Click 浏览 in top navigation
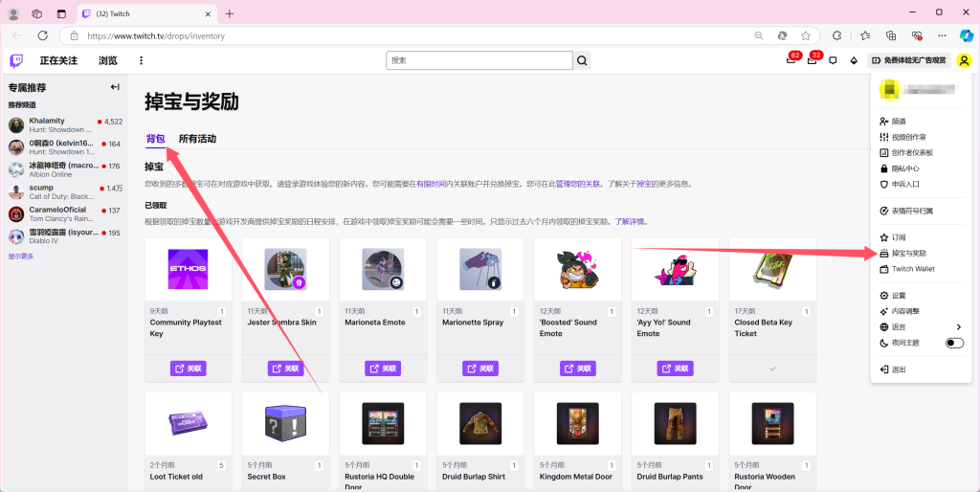This screenshot has width=980, height=492. [107, 60]
